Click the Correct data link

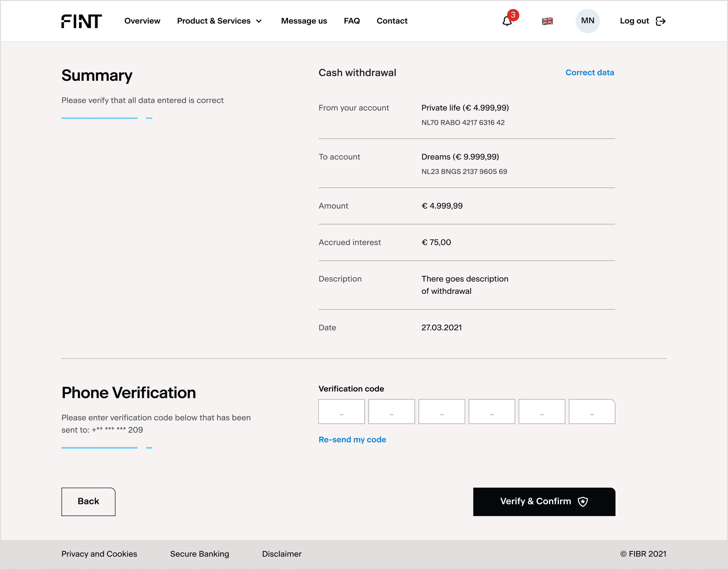point(589,73)
